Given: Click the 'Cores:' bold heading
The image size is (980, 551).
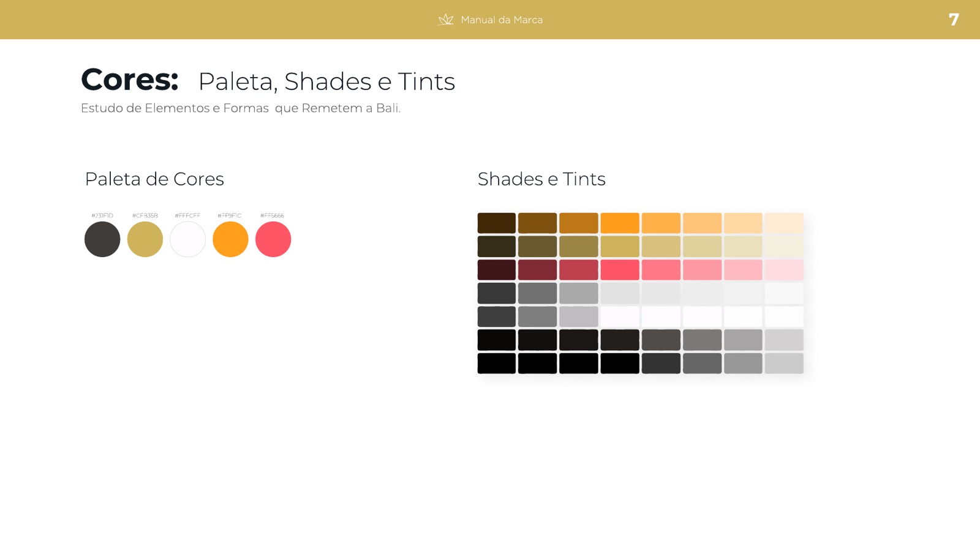Looking at the screenshot, I should point(129,80).
